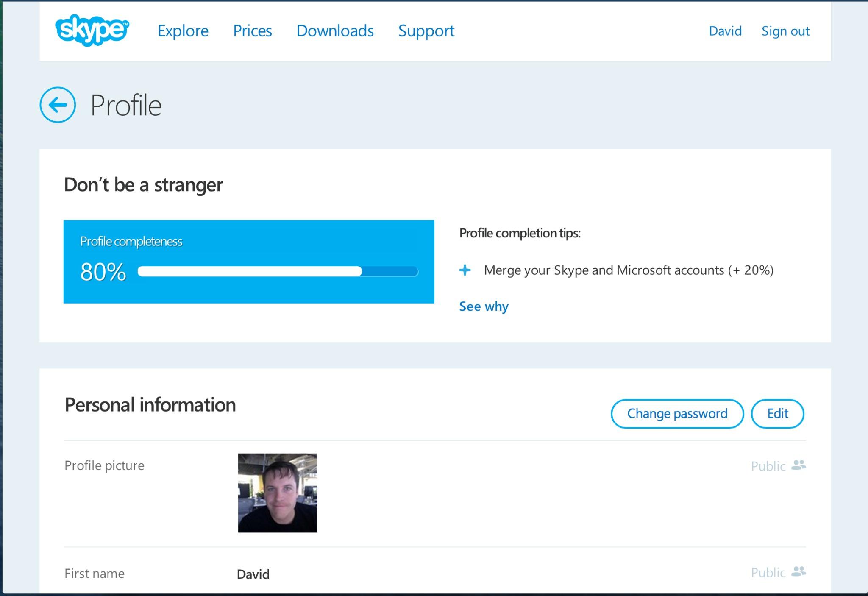Go back using the circled arrow icon
Screen dimensions: 868x596
coord(58,105)
